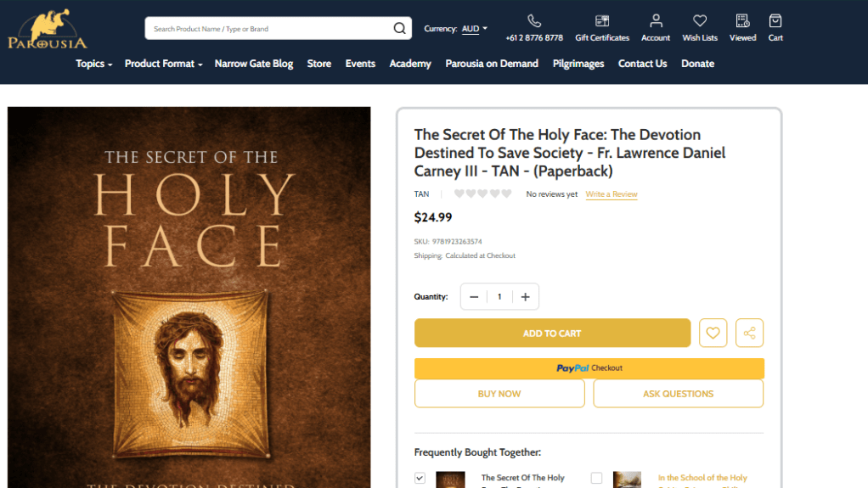Viewport: 868px width, 488px height.
Task: Click the phone number icon
Action: 534,21
